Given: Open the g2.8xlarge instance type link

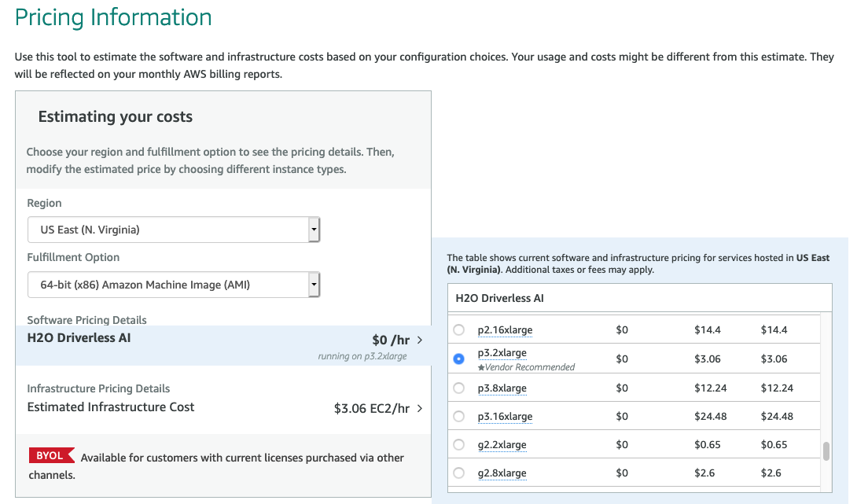Looking at the screenshot, I should 501,473.
